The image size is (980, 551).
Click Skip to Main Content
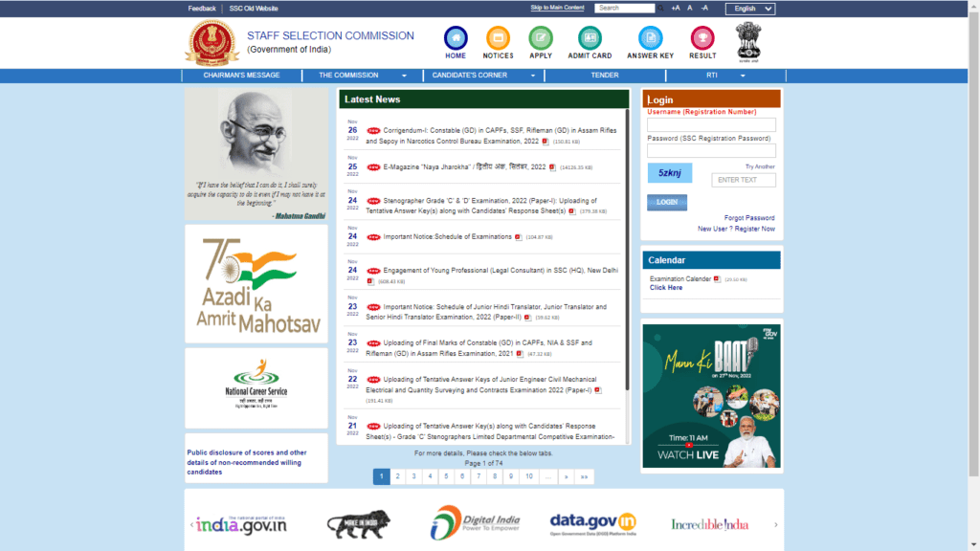tap(558, 8)
